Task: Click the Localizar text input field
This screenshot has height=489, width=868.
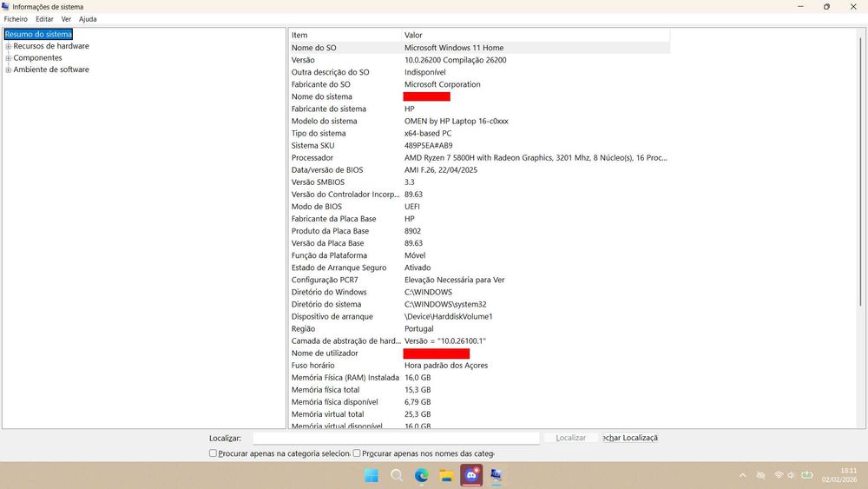Action: [397, 438]
